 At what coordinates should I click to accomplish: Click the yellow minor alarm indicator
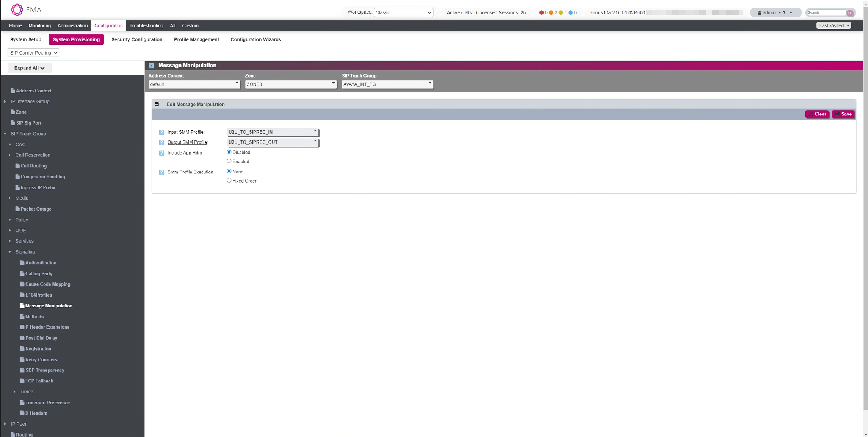[561, 13]
